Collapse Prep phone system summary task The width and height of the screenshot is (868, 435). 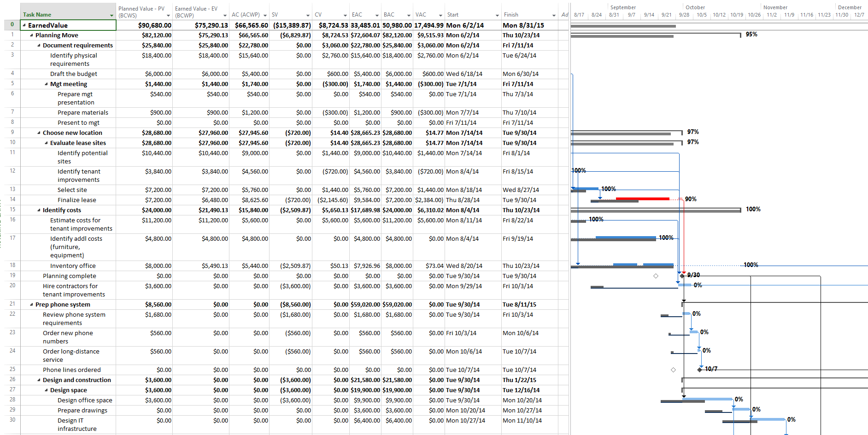point(31,305)
